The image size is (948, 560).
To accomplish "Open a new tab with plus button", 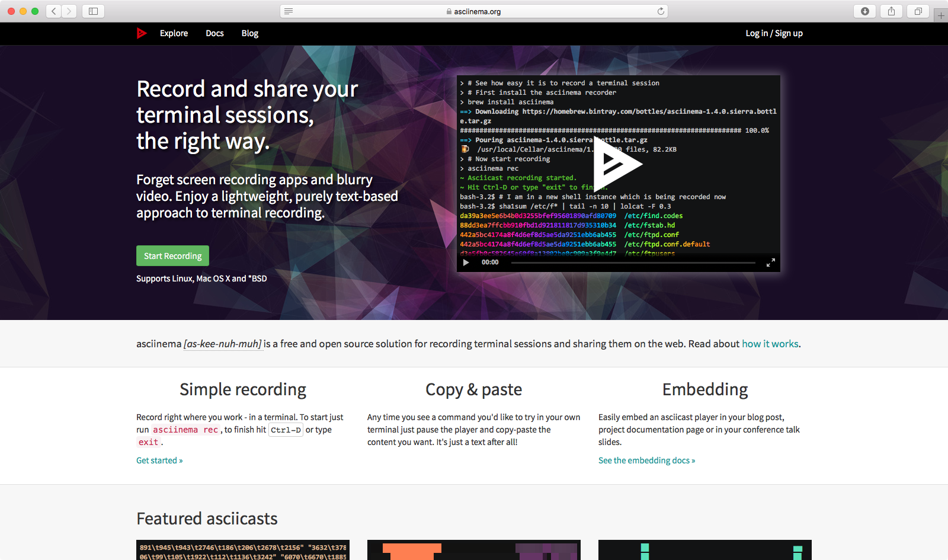I will click(x=941, y=15).
